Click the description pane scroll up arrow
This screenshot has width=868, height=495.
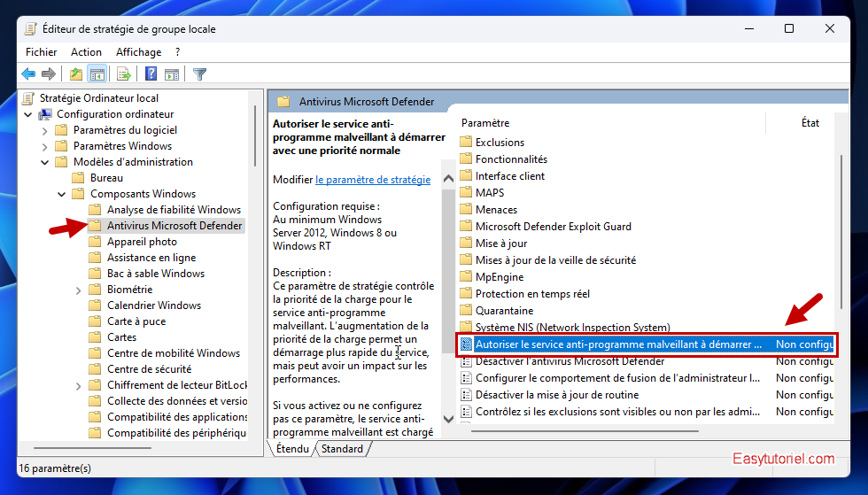coord(448,178)
